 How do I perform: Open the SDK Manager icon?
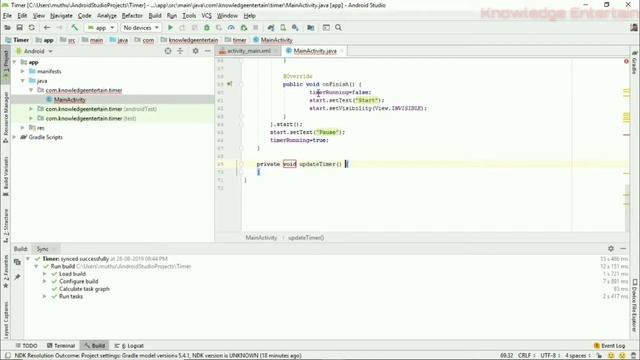[295, 28]
